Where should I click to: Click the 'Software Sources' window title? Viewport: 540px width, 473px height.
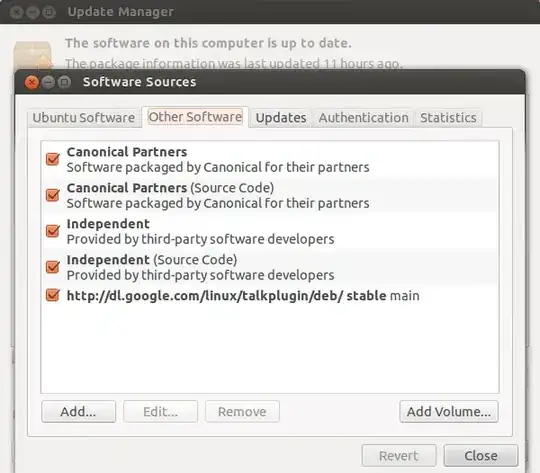pos(139,82)
